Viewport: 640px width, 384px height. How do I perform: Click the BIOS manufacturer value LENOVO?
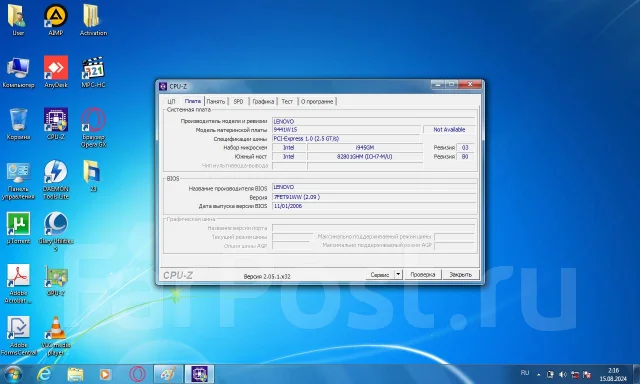tap(374, 187)
